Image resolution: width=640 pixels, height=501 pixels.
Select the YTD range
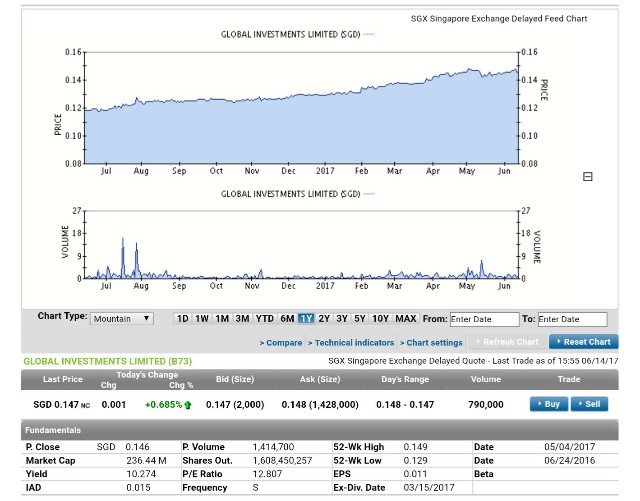[x=265, y=319]
